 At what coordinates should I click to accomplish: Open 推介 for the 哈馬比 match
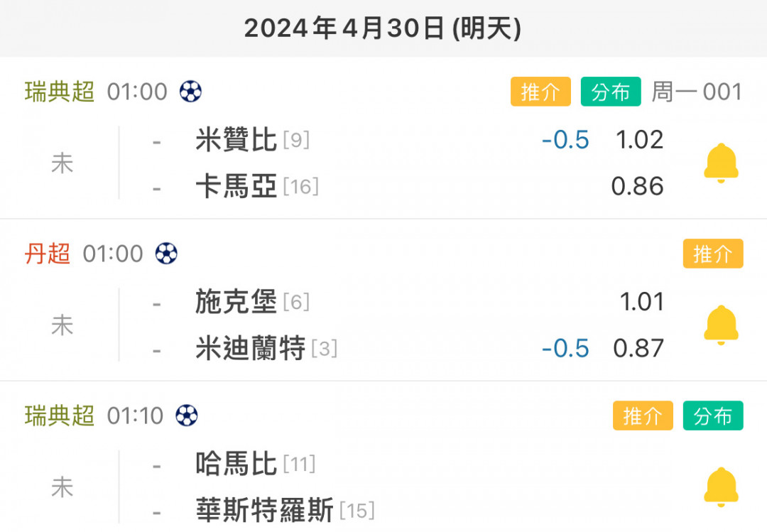click(643, 416)
